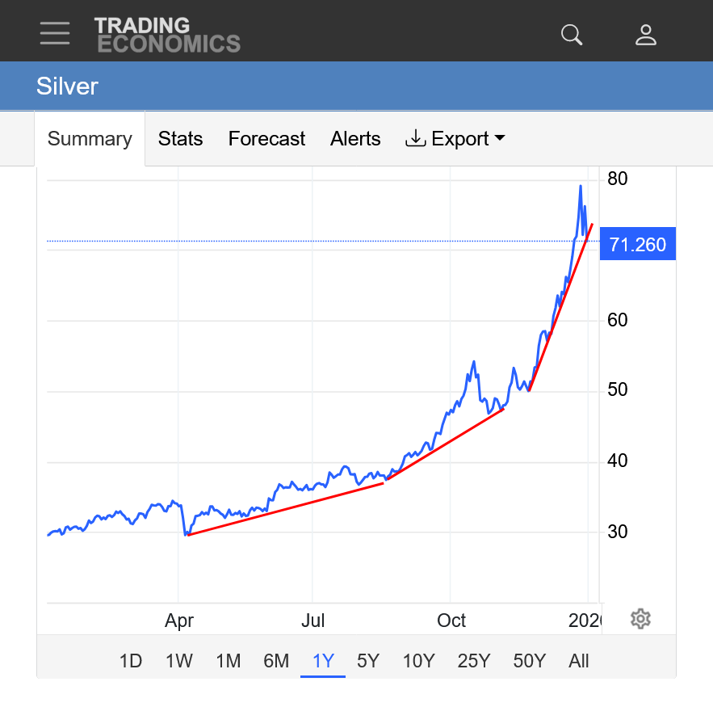Open the user account icon
This screenshot has height=728, width=713.
point(646,35)
